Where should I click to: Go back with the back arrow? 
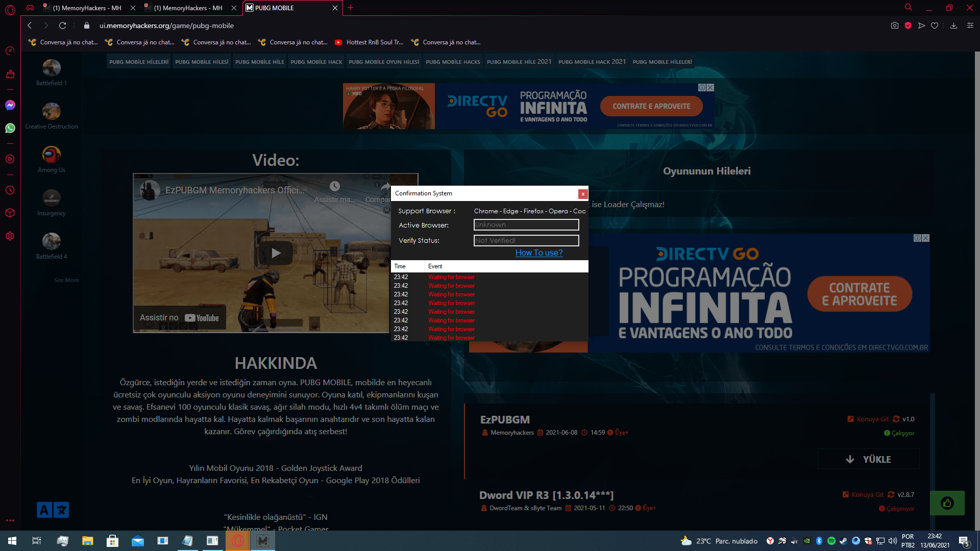click(x=30, y=26)
